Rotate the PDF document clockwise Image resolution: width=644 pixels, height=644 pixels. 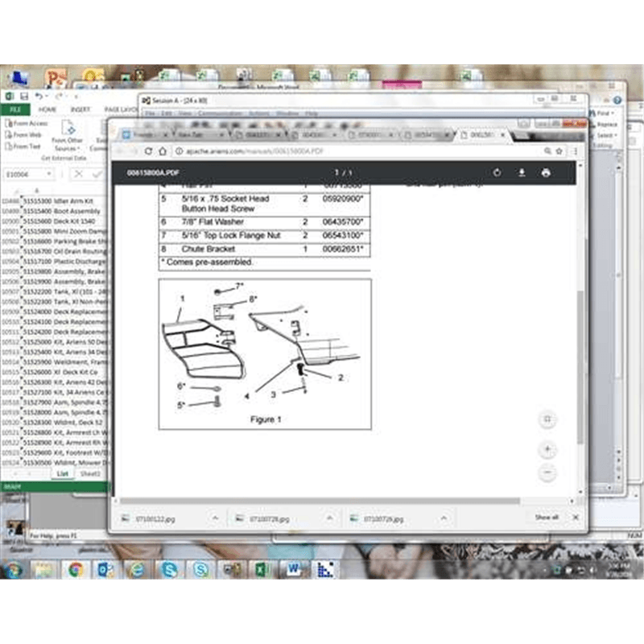coord(497,173)
